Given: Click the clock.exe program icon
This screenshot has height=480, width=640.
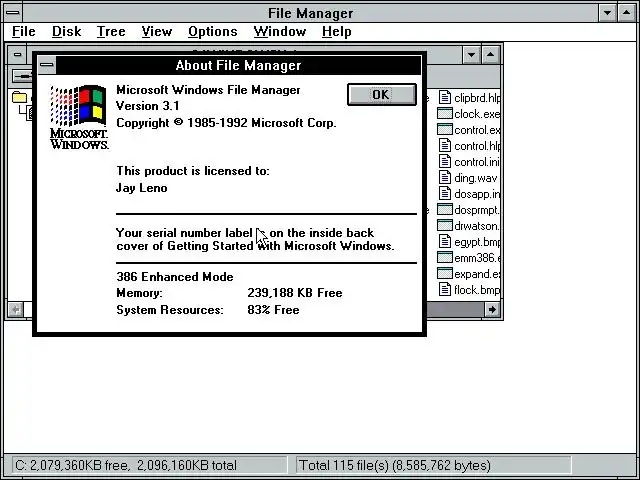Looking at the screenshot, I should point(444,113).
